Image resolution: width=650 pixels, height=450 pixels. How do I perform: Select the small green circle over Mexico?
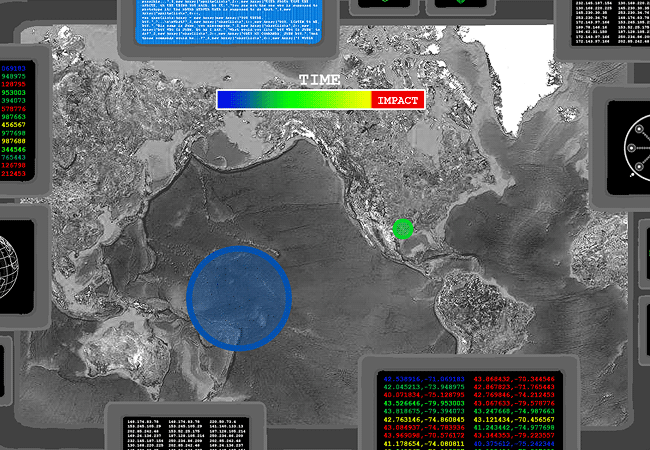click(x=402, y=229)
